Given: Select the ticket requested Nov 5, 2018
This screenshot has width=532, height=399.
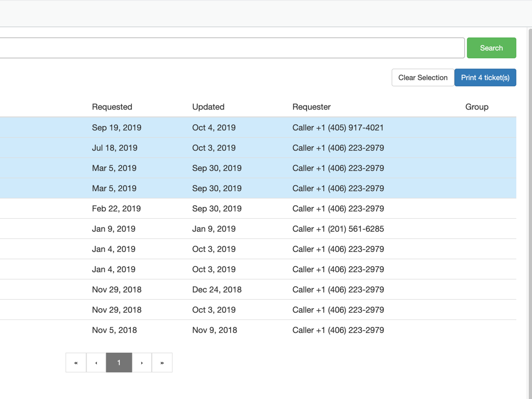Looking at the screenshot, I should pos(114,330).
